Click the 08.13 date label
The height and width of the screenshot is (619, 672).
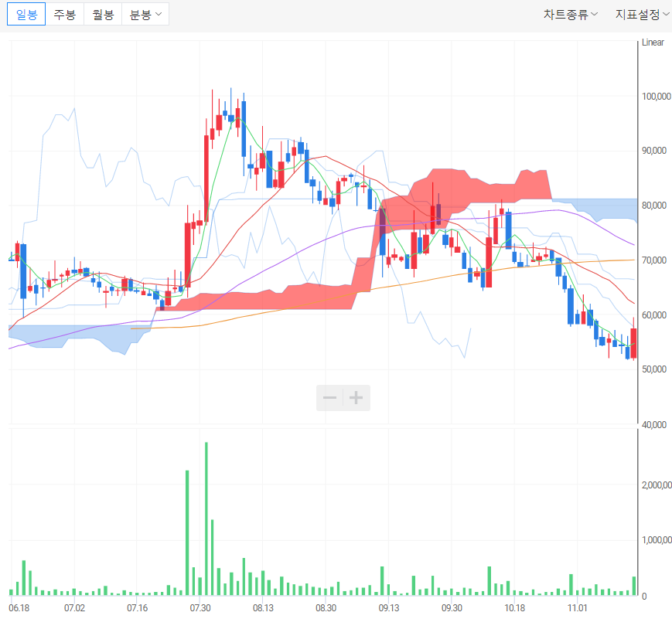[x=263, y=608]
